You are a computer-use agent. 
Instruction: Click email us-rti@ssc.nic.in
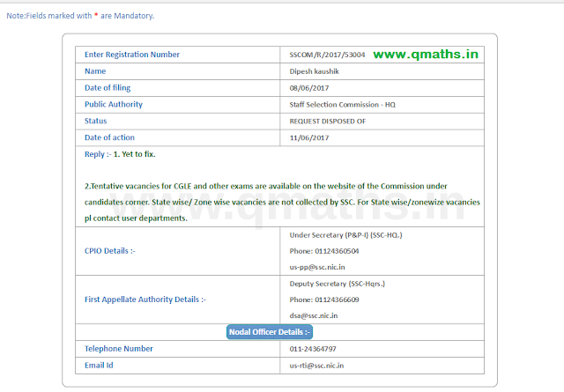[316, 366]
